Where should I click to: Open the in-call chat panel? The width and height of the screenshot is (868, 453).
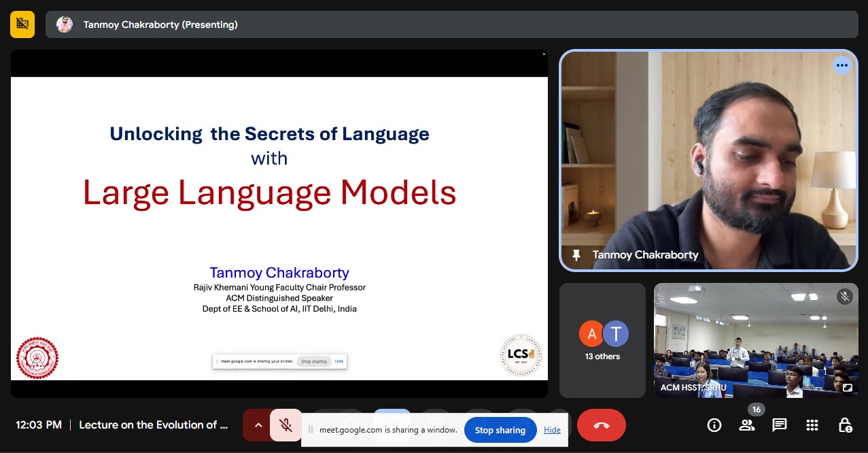coord(779,425)
